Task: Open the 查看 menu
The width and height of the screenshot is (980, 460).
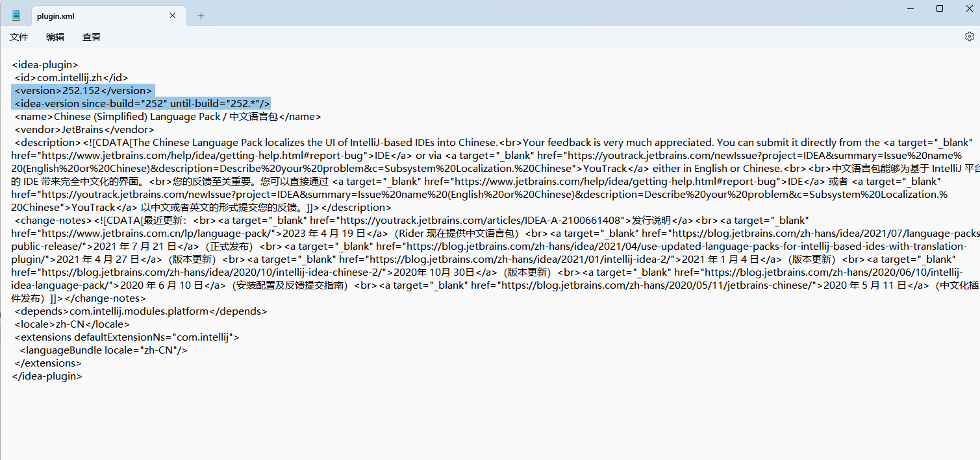Action: tap(92, 37)
